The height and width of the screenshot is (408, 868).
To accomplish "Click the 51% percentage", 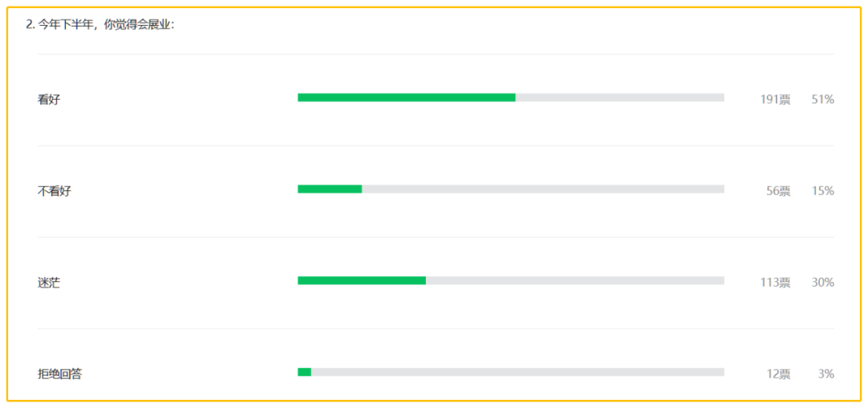I will 823,100.
